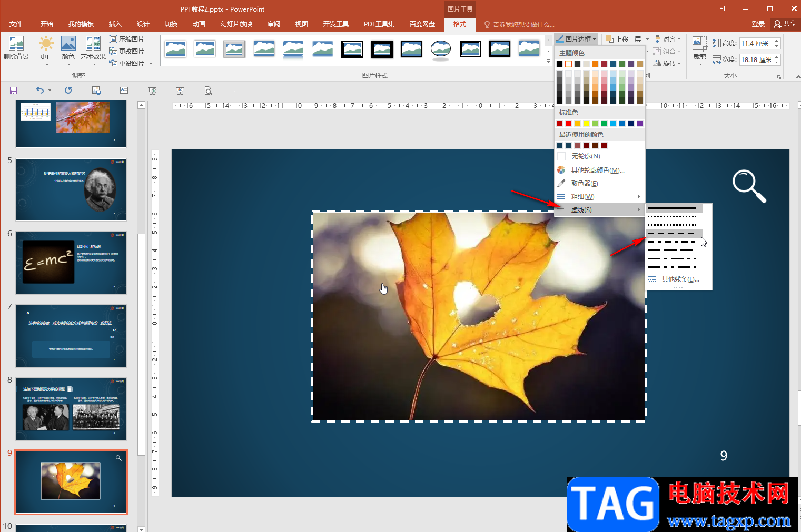Click the 旋转 rotate button

[x=667, y=63]
